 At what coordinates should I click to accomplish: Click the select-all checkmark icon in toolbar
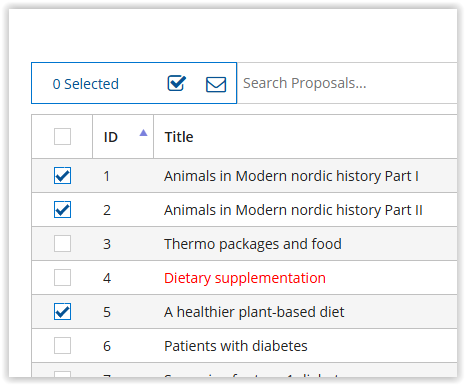pos(177,83)
